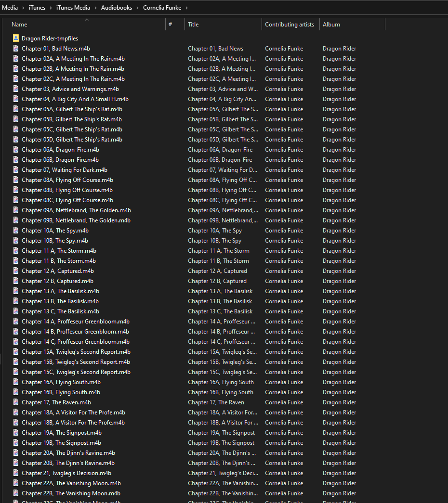Expand the breadcrumb chevron after Audiobooks
Viewport: 448px width, 503px height.
(137, 8)
